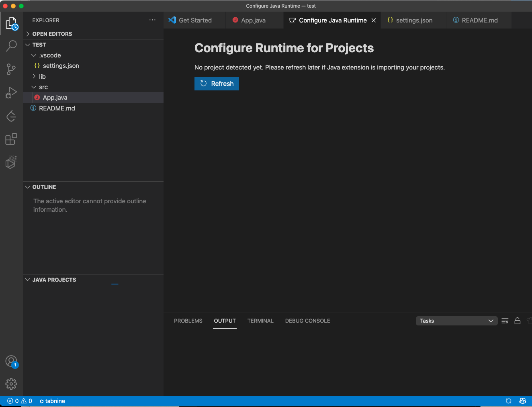Image resolution: width=532 pixels, height=407 pixels.
Task: Open the Terminal panel tab
Action: (x=260, y=321)
